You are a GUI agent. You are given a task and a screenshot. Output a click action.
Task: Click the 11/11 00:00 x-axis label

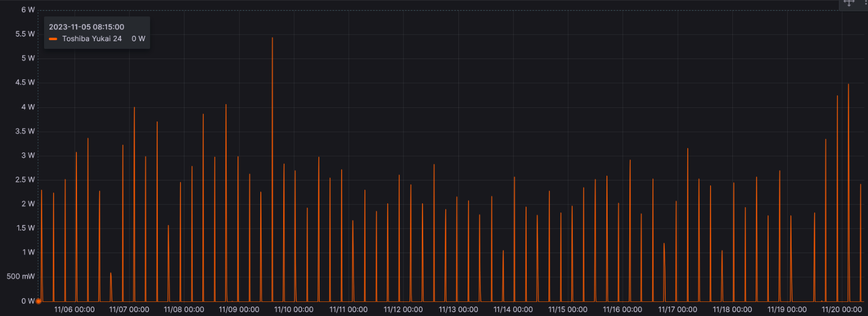coord(348,309)
